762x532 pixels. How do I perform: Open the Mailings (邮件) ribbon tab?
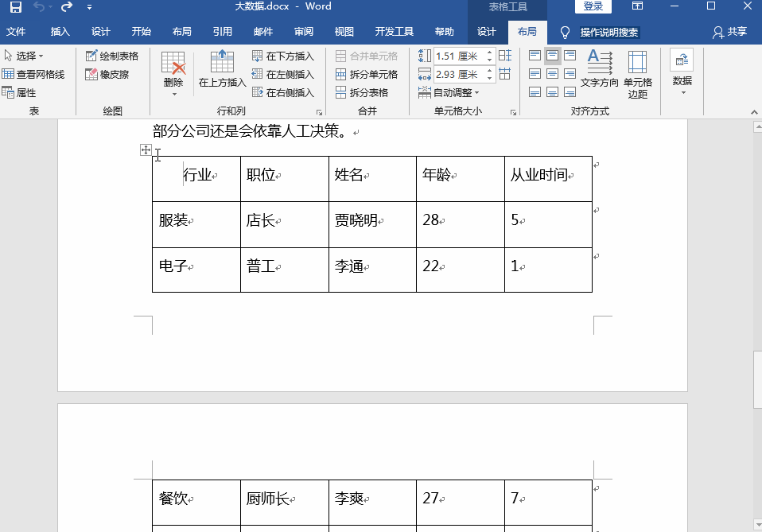[x=262, y=32]
